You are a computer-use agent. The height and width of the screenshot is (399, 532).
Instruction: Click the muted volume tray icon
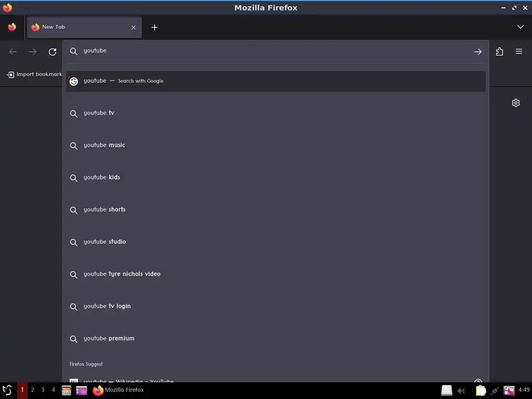[x=461, y=391]
